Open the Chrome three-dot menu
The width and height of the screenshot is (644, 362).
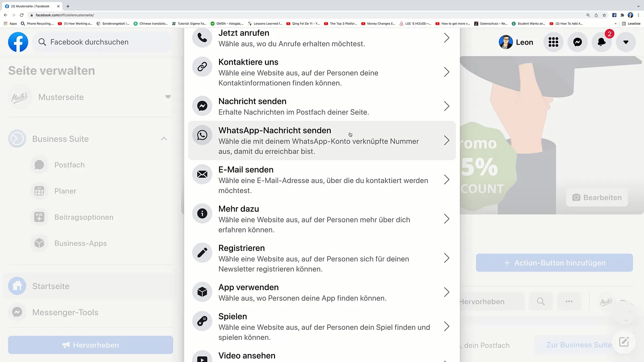[638, 15]
